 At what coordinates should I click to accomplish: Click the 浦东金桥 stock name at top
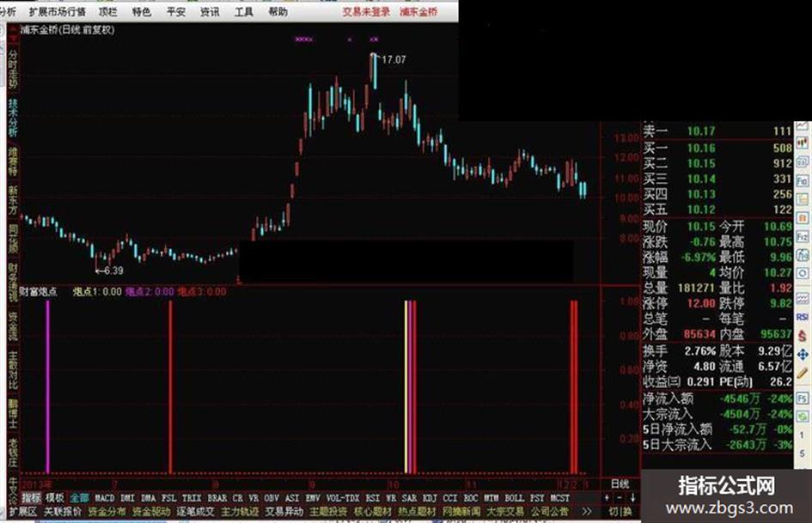point(418,11)
